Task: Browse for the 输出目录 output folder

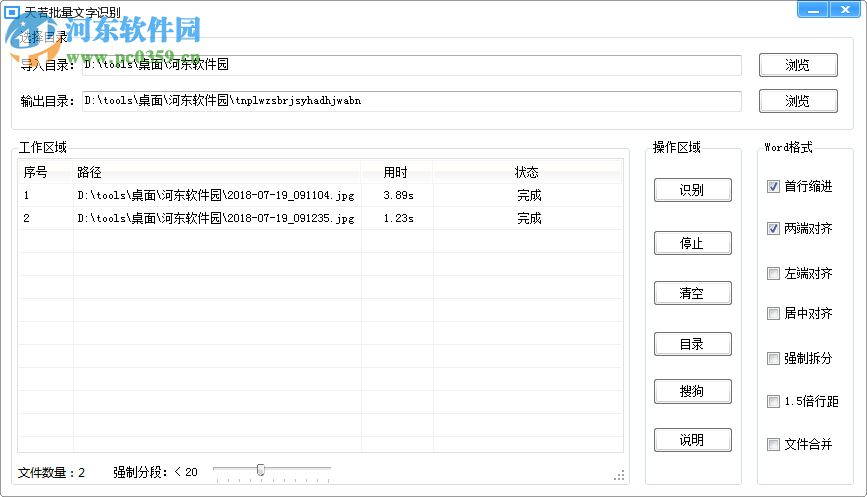Action: pos(798,101)
